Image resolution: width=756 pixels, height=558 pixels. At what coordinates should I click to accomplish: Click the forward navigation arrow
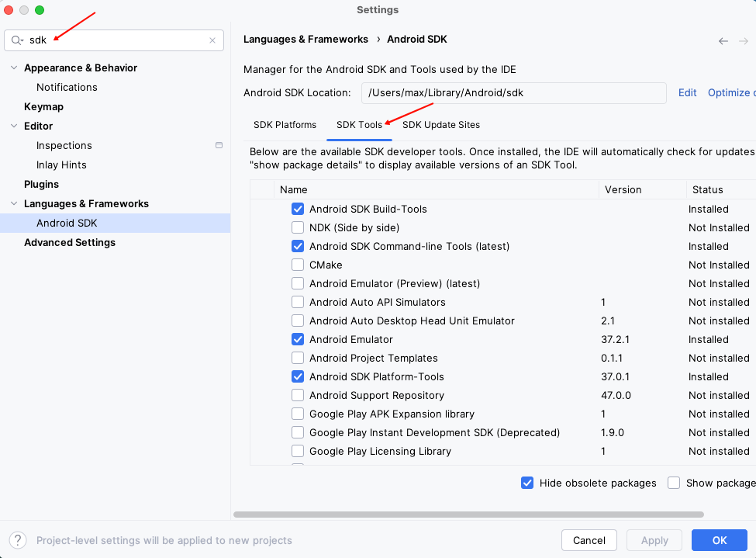click(744, 41)
